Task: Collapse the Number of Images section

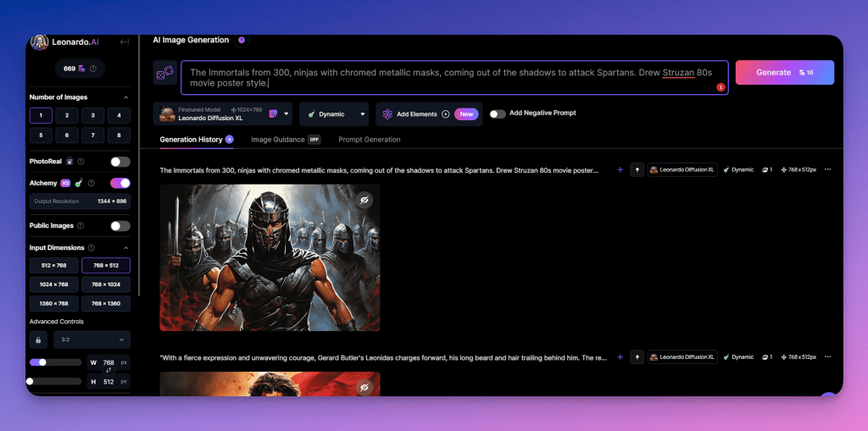Action: (x=126, y=97)
